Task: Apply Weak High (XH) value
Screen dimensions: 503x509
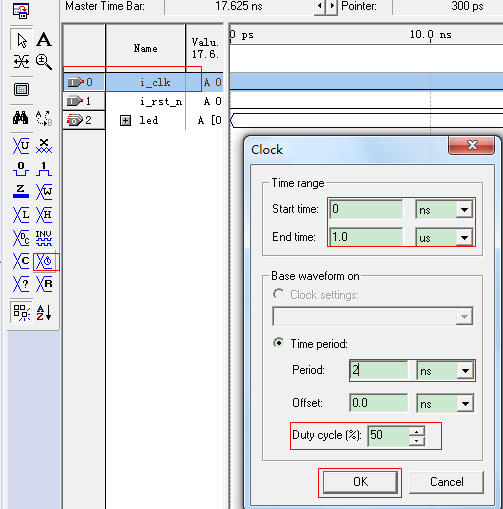Action: coord(44,215)
